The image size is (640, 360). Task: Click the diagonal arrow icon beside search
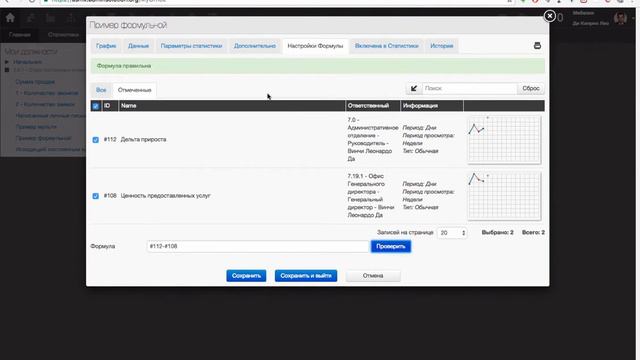(x=413, y=88)
